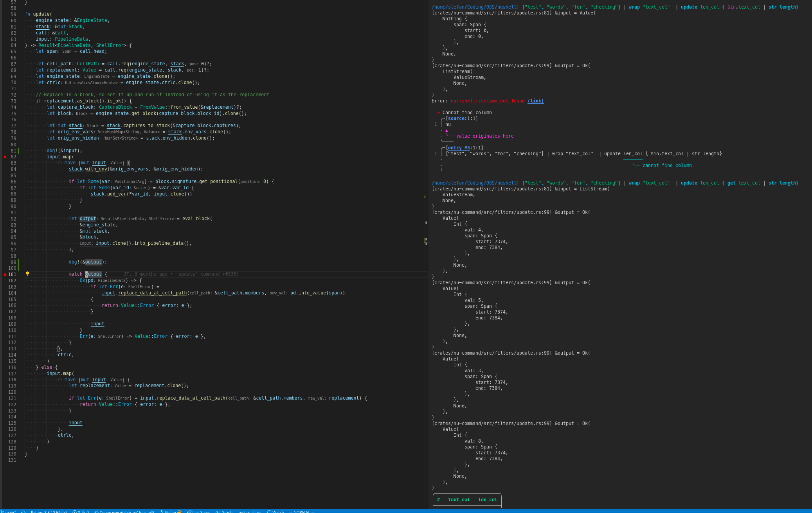Select the Python 3.8.10 64-bit interpreter
The image size is (812, 513).
point(49,511)
